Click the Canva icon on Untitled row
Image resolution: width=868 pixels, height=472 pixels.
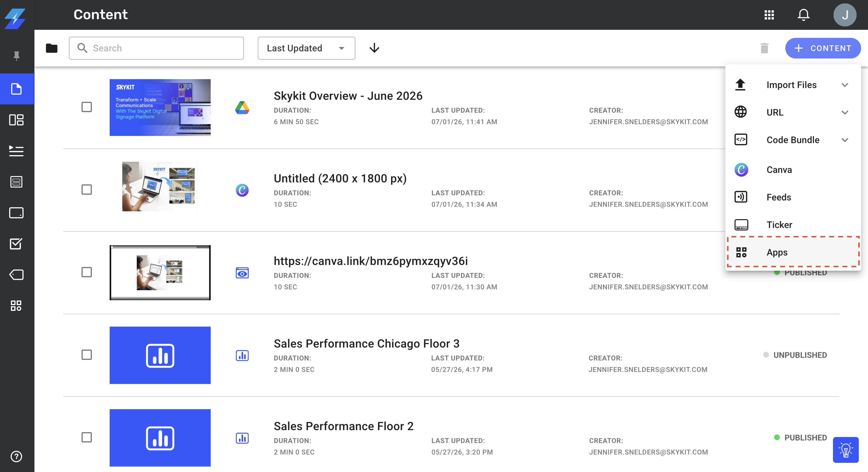point(242,190)
